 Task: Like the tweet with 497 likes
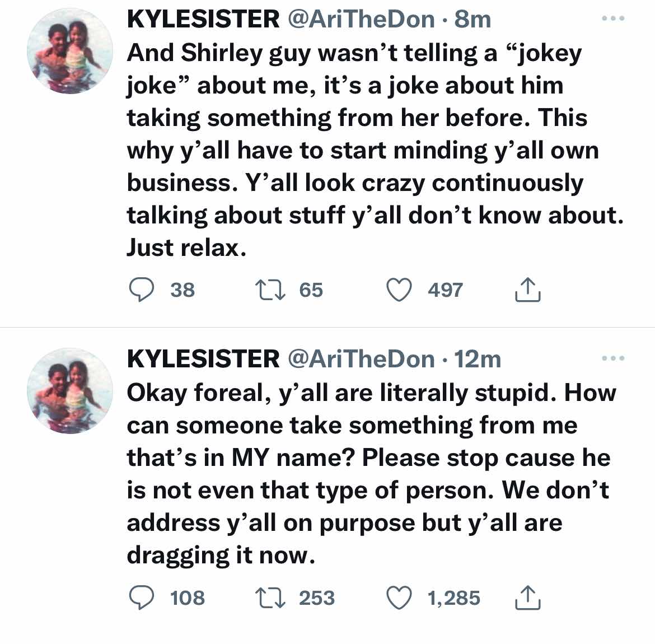coord(399,290)
